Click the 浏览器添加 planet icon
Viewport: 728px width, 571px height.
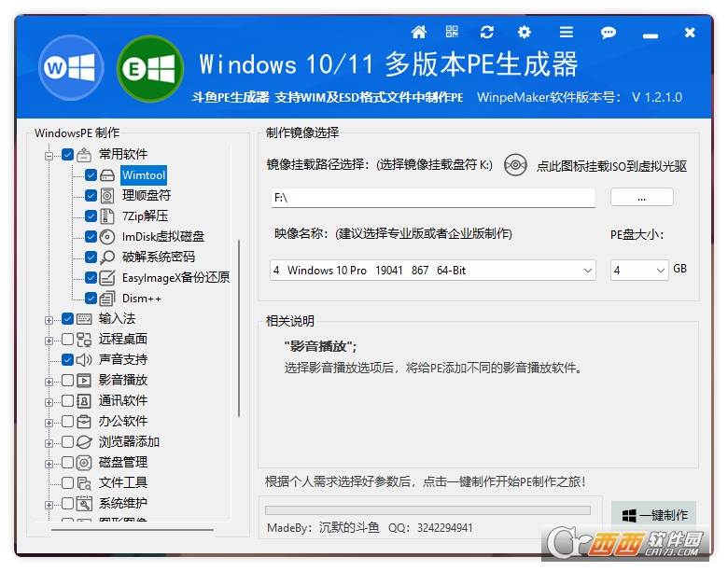click(x=84, y=442)
